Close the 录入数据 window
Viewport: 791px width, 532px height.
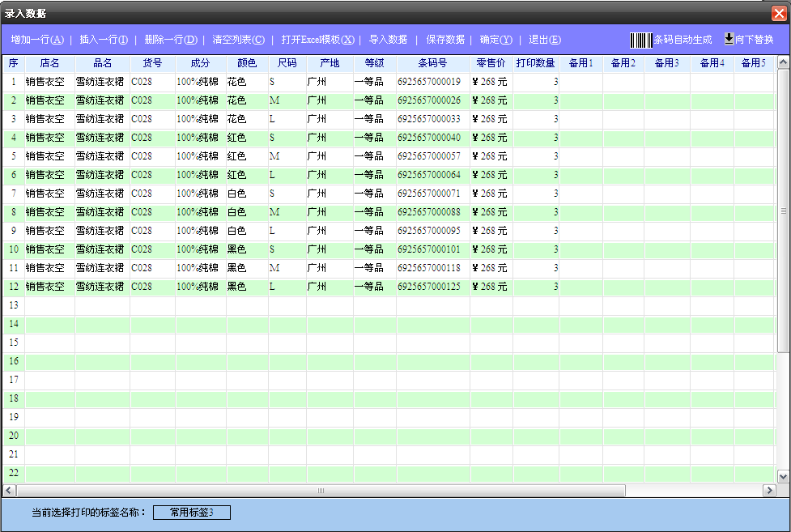779,13
